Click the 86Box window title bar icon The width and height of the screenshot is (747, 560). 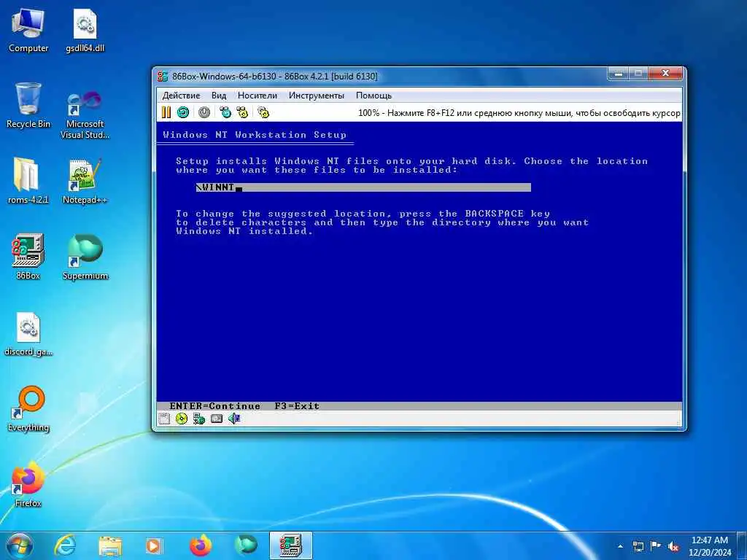[163, 76]
